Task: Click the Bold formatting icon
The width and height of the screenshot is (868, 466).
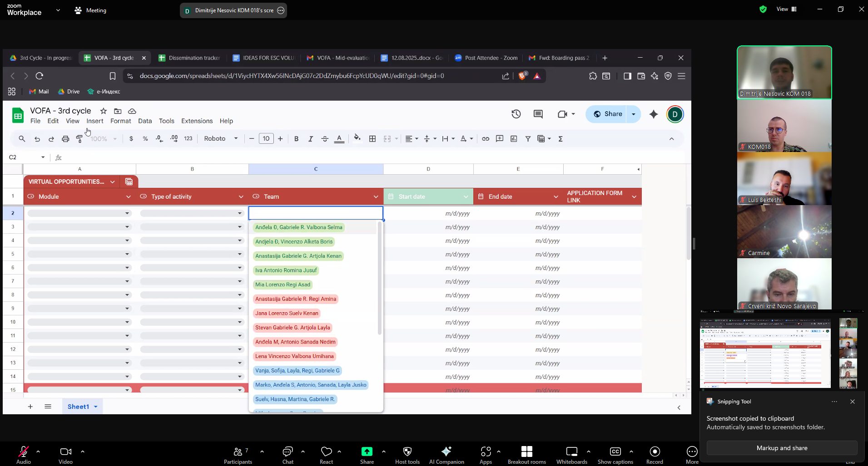Action: click(x=296, y=139)
